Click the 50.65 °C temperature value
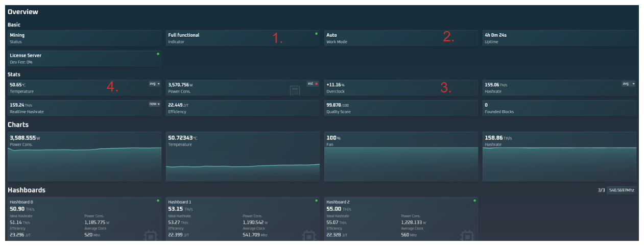644x246 pixels. click(x=17, y=85)
